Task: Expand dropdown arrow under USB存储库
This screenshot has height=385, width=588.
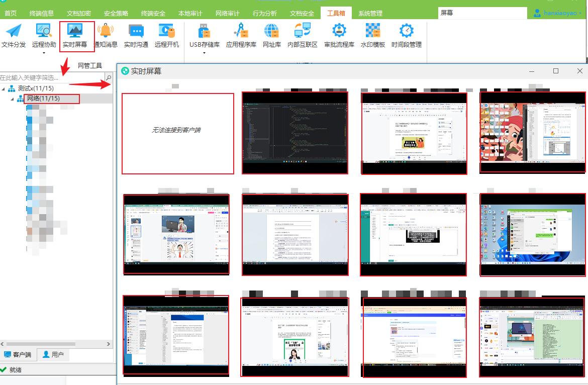Action: point(204,53)
